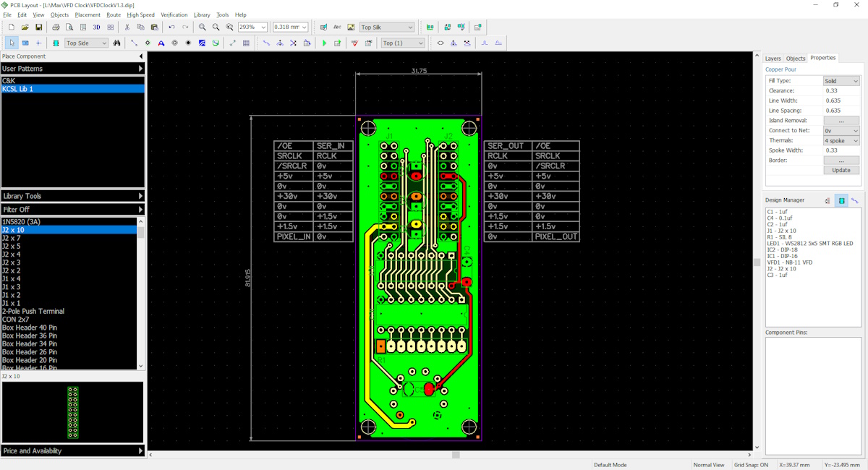
Task: Click the Print icon
Action: pos(56,27)
